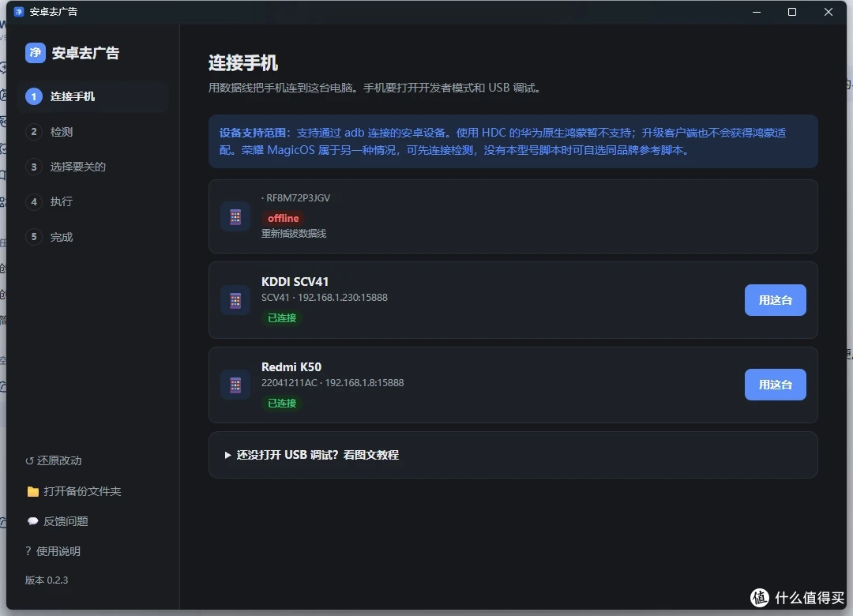
Task: Click the 设备支持范围 notice banner
Action: point(513,141)
